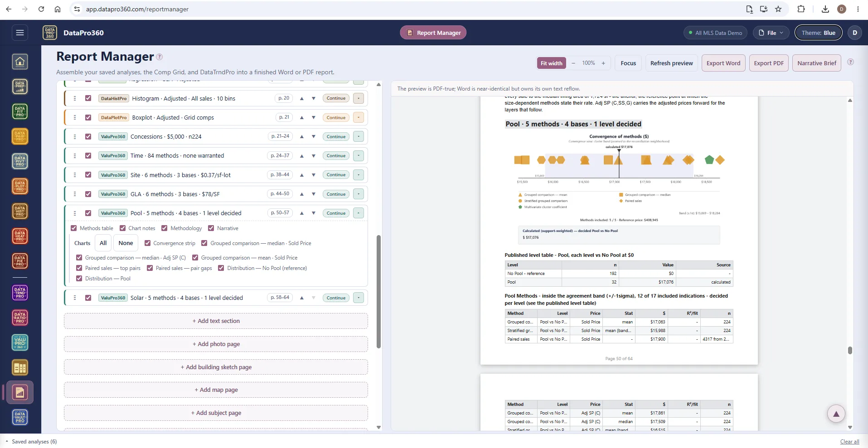Click the help icon beside Report Manager title

pos(159,57)
